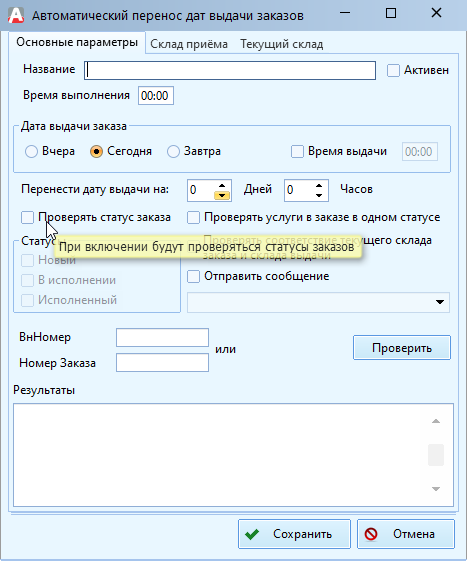Click the red application logo in the title bar
467x561 pixels.
(x=16, y=15)
